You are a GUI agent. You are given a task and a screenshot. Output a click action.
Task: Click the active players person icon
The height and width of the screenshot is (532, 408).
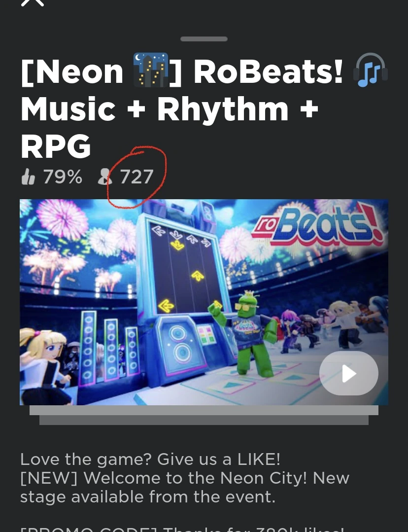[104, 177]
